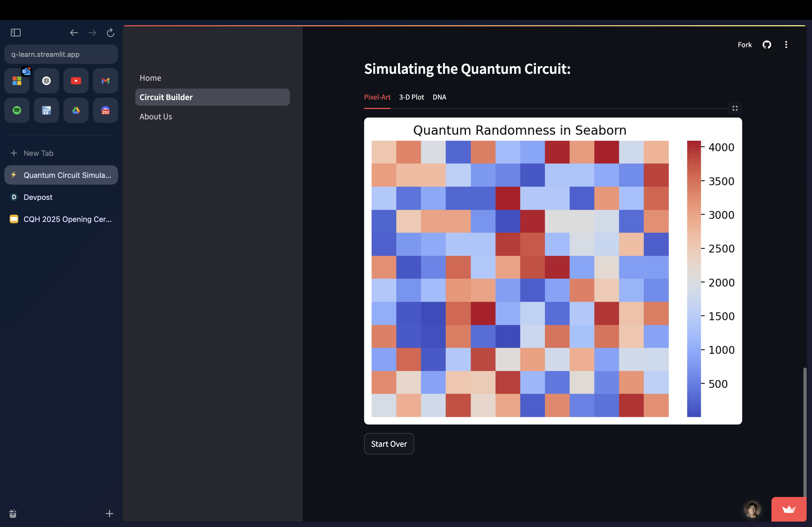Open the About Us page
The image size is (812, 527).
[155, 116]
